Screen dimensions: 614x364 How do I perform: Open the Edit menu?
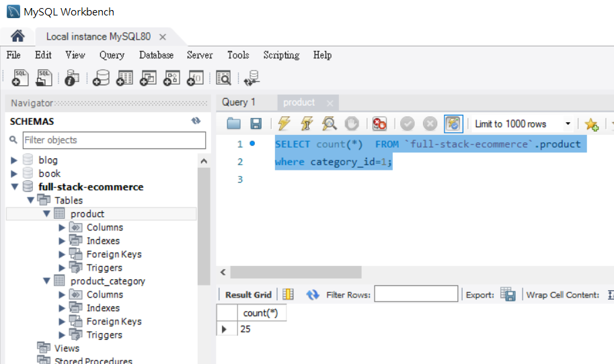pyautogui.click(x=43, y=55)
